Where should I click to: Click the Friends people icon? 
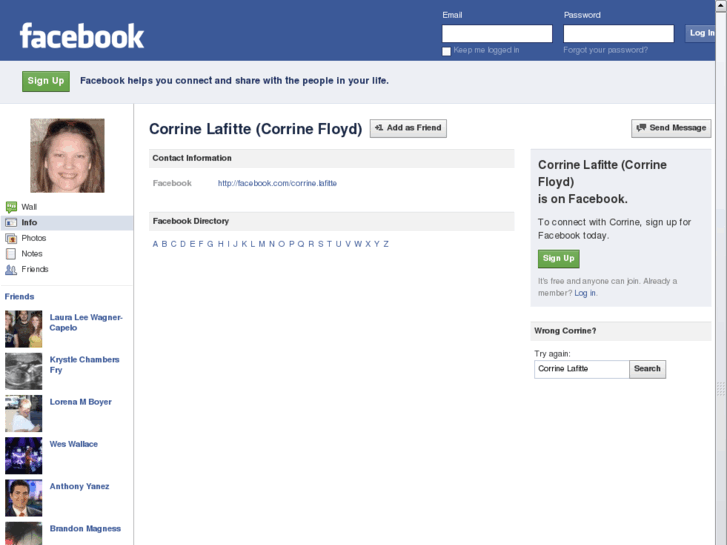click(x=11, y=269)
